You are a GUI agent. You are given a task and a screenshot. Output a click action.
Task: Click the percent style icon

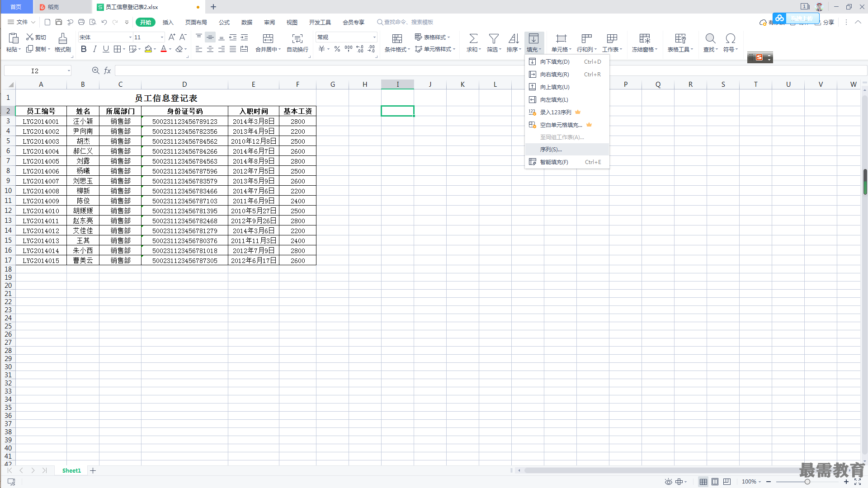[x=337, y=49]
